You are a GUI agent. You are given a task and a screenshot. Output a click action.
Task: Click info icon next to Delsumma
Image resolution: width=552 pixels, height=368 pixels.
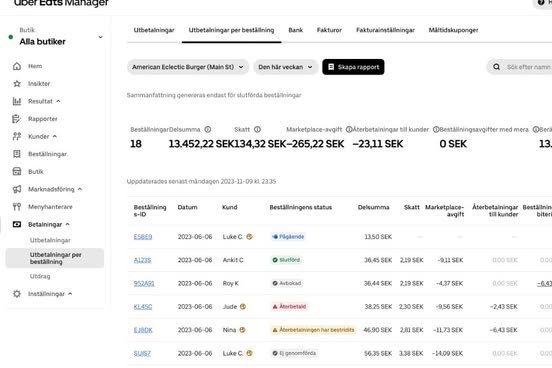click(x=208, y=130)
